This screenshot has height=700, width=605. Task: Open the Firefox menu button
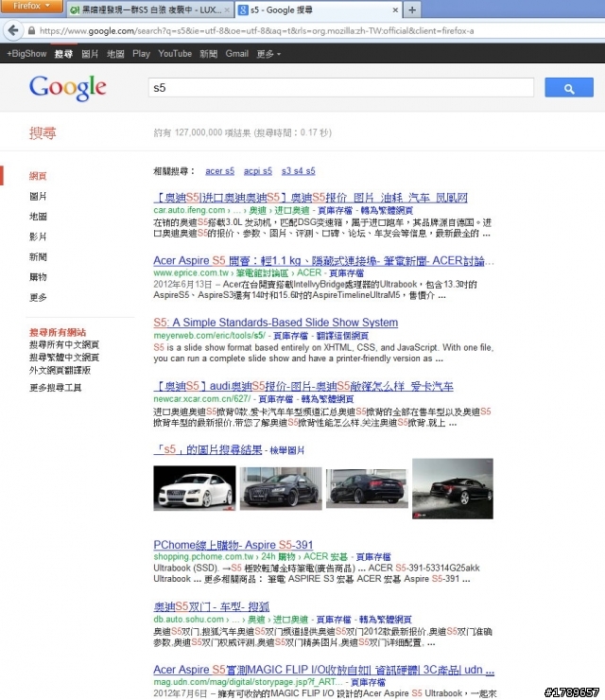[x=31, y=6]
